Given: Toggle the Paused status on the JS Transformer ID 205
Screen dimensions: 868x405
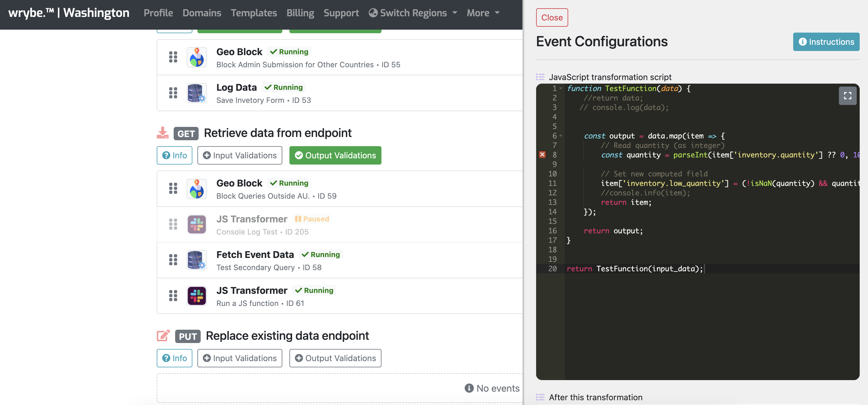Looking at the screenshot, I should pos(312,219).
